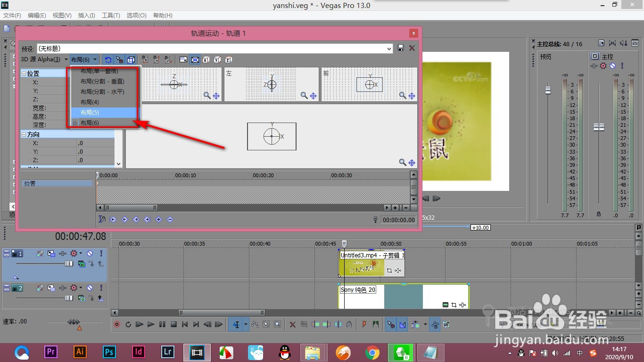Adjust the 速率 playback rate slider

[74, 322]
